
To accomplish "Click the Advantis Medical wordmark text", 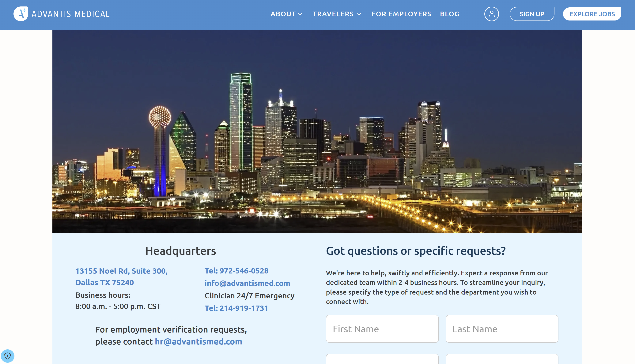I will [70, 14].
